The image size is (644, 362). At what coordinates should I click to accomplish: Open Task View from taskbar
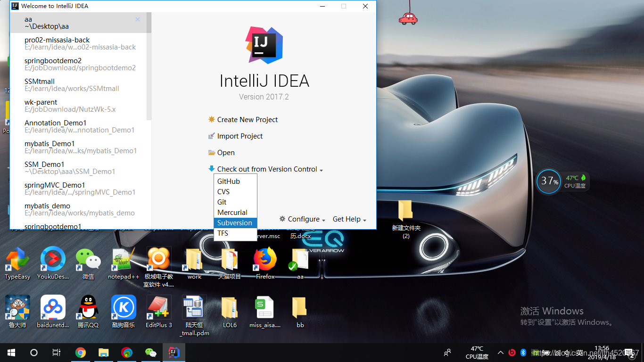click(57, 353)
